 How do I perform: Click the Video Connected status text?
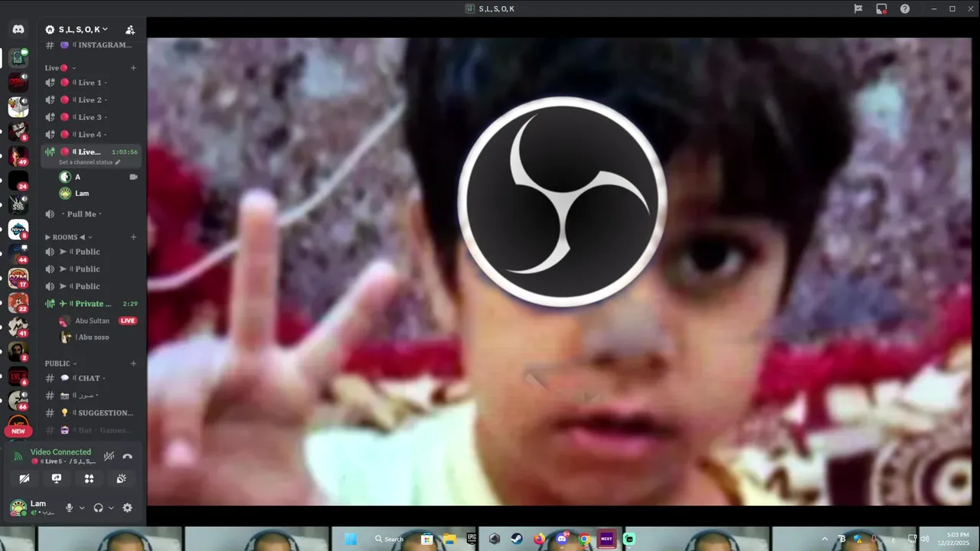pos(60,452)
